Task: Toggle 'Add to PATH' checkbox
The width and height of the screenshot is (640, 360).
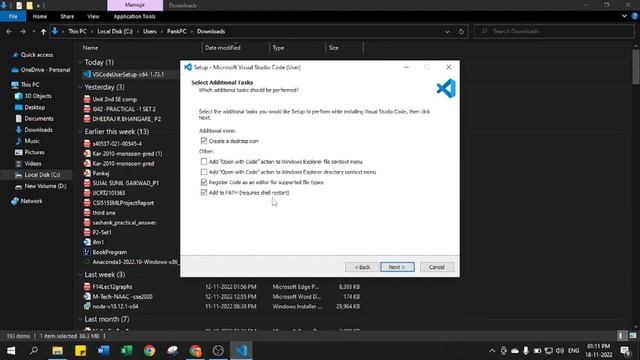Action: (204, 192)
